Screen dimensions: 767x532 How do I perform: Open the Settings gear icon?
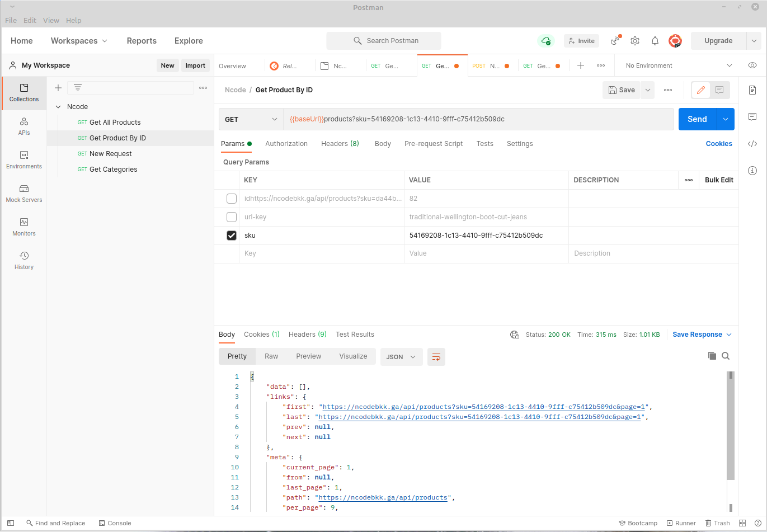pos(635,41)
